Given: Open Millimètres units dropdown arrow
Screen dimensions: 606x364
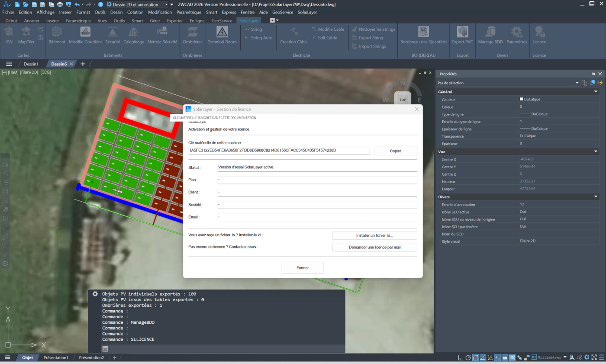Looking at the screenshot, I should [x=565, y=358].
